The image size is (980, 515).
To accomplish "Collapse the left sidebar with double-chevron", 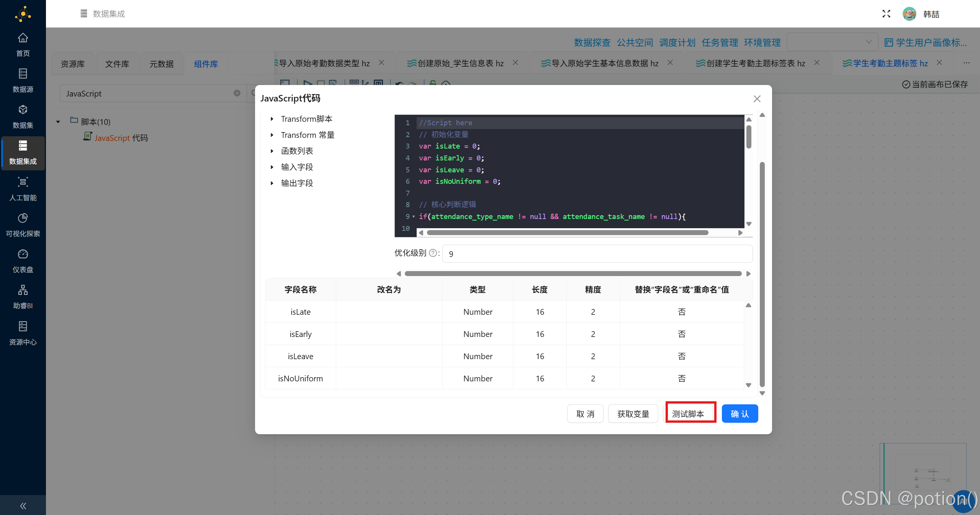I will [23, 506].
